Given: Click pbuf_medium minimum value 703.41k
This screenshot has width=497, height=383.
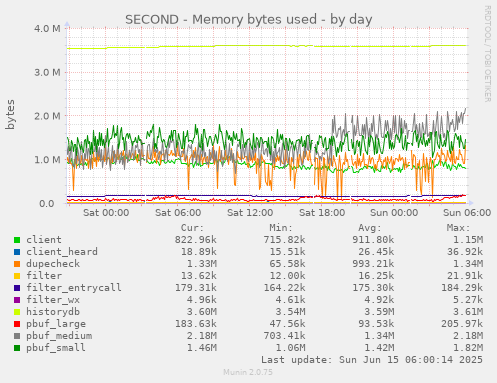Looking at the screenshot, I should (x=284, y=336).
